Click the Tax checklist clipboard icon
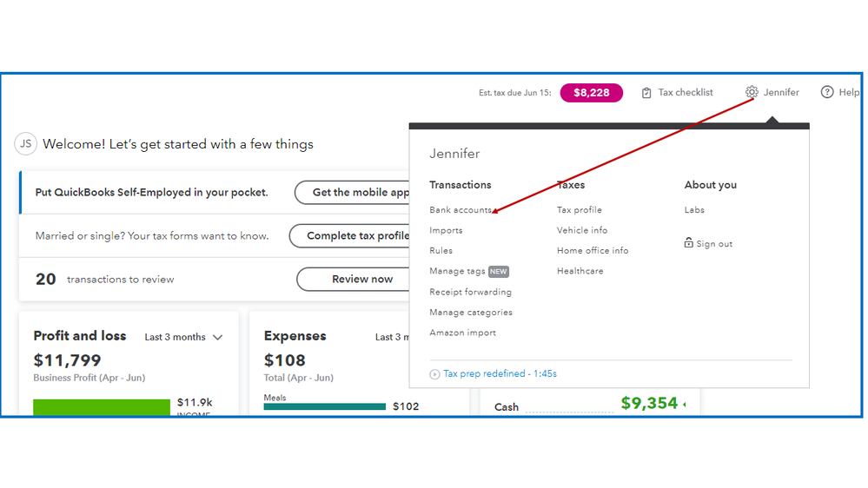 click(646, 93)
